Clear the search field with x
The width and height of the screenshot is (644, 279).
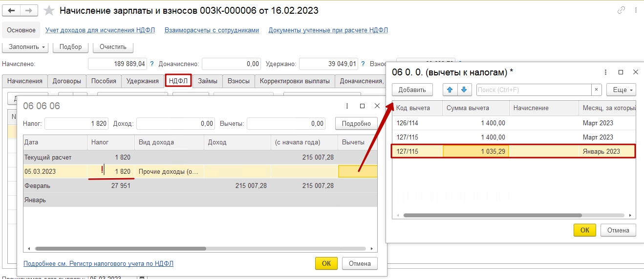point(596,90)
